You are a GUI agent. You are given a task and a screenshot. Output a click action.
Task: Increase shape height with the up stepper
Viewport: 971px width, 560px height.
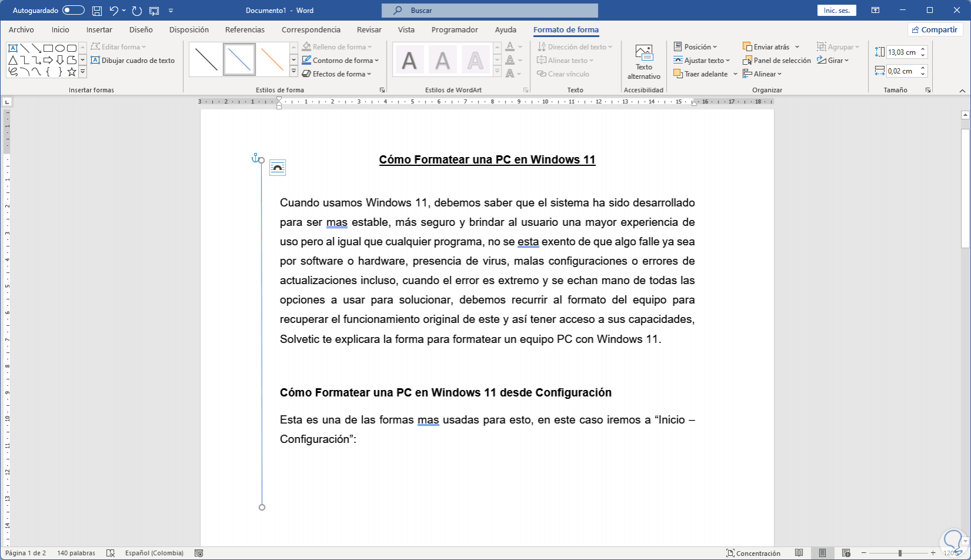coord(923,49)
